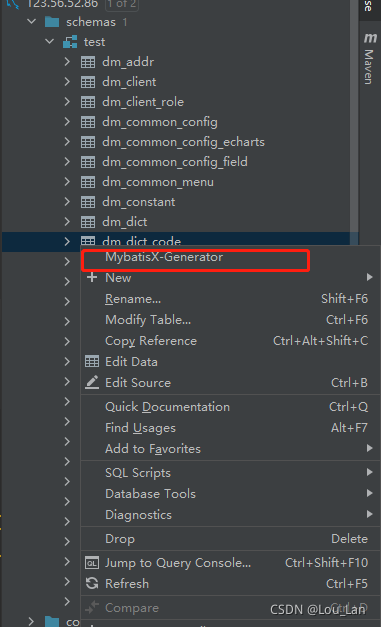Choose Edit Source menu item

click(230, 383)
